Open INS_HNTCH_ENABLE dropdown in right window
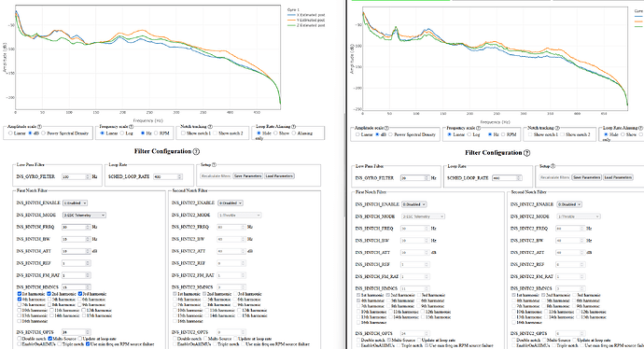Image resolution: width=644 pixels, height=349 pixels. (x=413, y=204)
